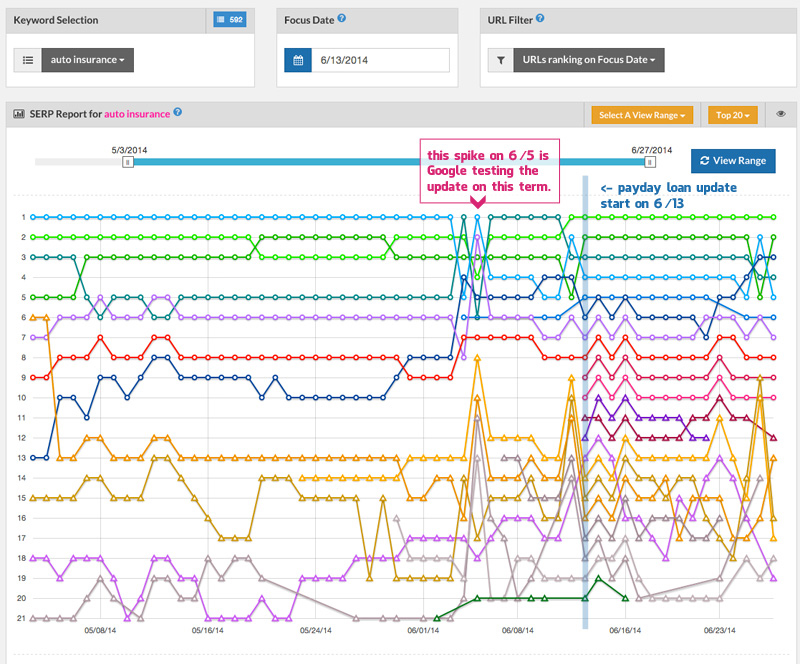Click the Focus Date input field

point(379,60)
